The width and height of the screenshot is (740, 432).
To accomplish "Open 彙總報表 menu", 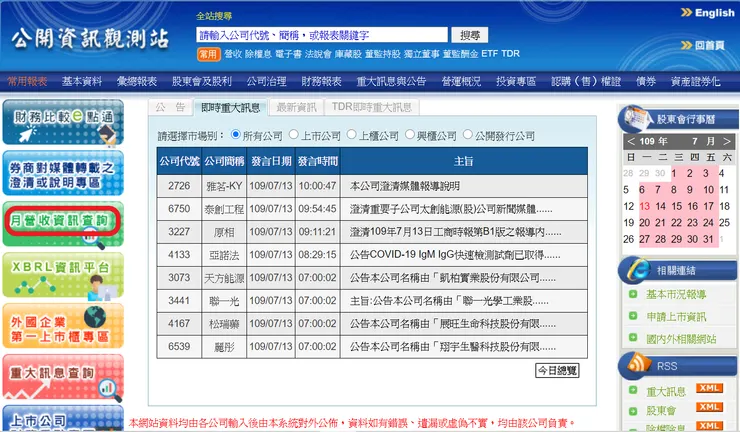I will (137, 81).
